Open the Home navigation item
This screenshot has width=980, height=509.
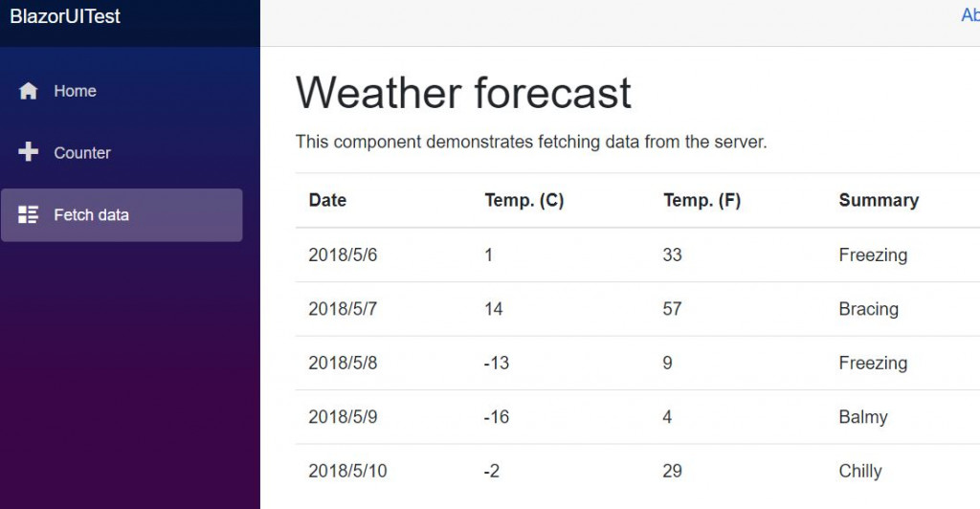coord(75,91)
